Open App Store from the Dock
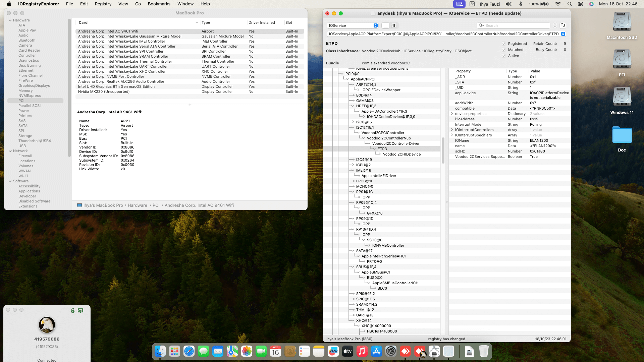This screenshot has width=644, height=362. click(x=376, y=351)
